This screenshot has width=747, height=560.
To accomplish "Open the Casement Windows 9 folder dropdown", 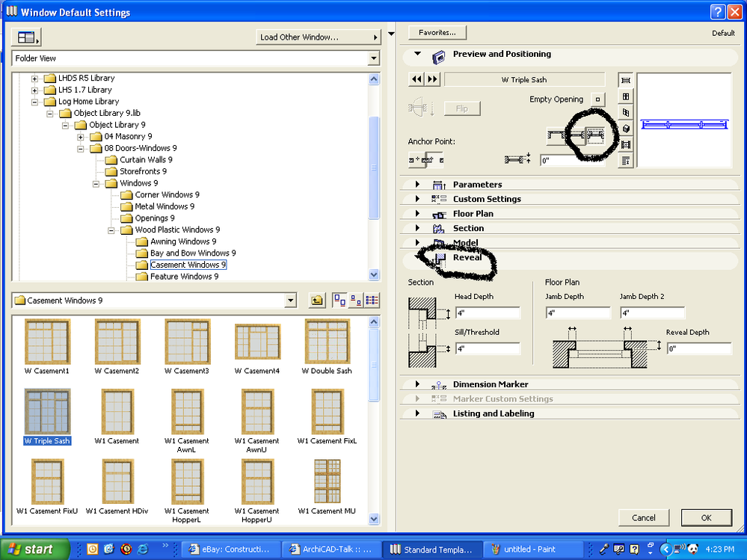I will 290,301.
